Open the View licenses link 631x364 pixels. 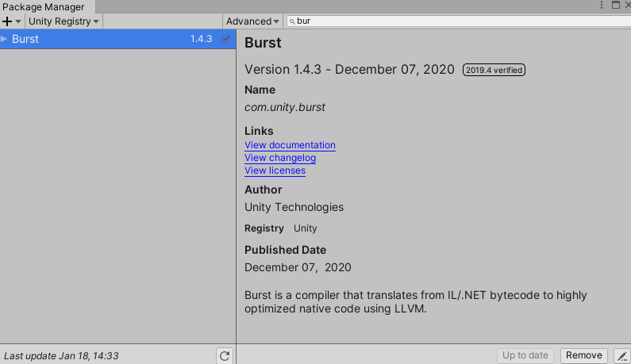(x=275, y=171)
